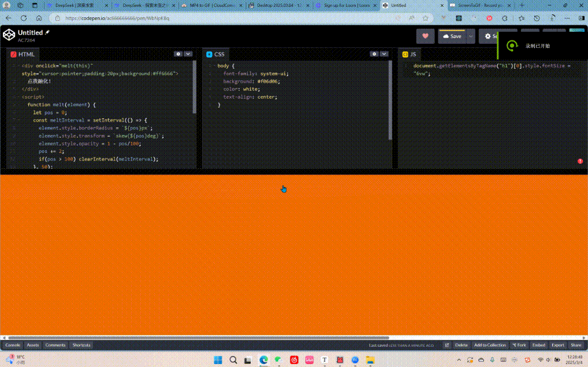Go back in the browser

point(9,18)
